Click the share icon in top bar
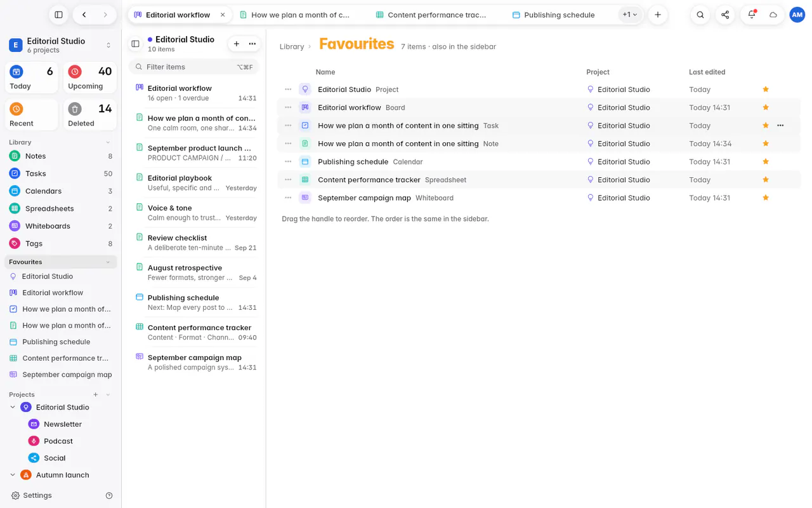Viewport: 812px width, 508px height. coord(725,15)
